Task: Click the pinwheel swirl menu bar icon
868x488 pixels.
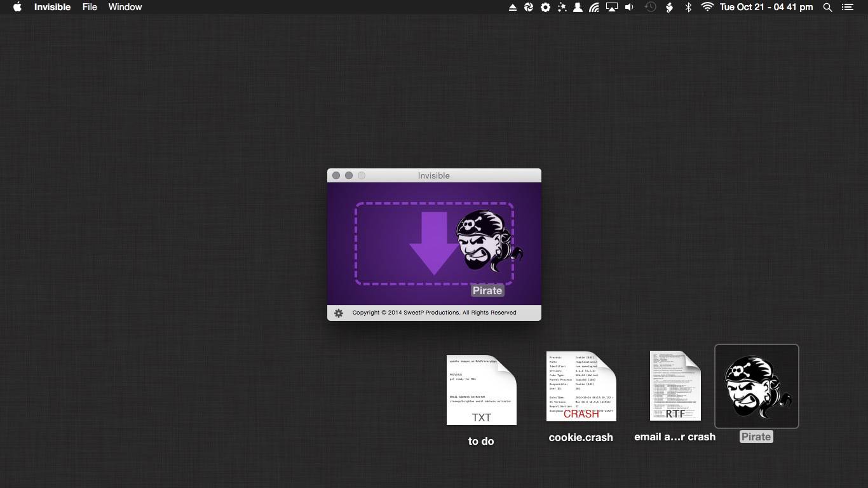Action: click(529, 7)
